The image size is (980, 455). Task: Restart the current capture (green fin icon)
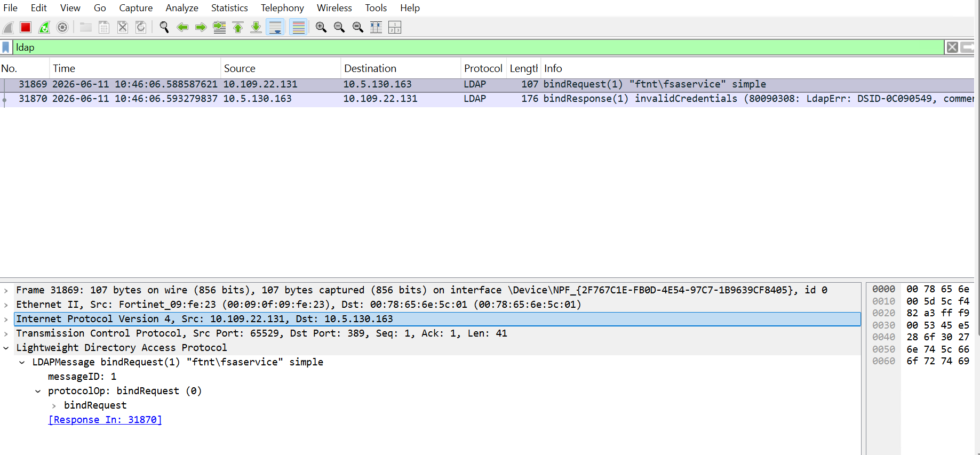coord(44,27)
